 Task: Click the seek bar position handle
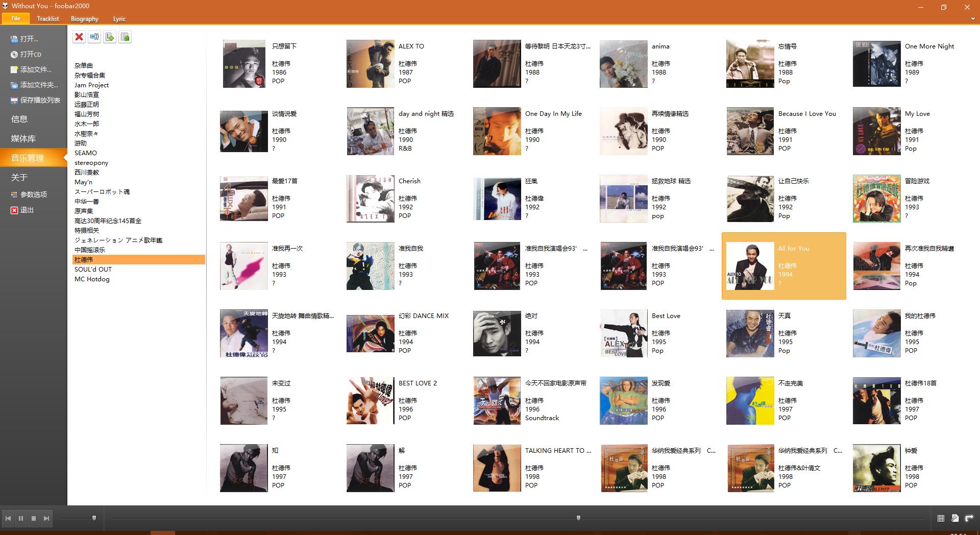578,518
